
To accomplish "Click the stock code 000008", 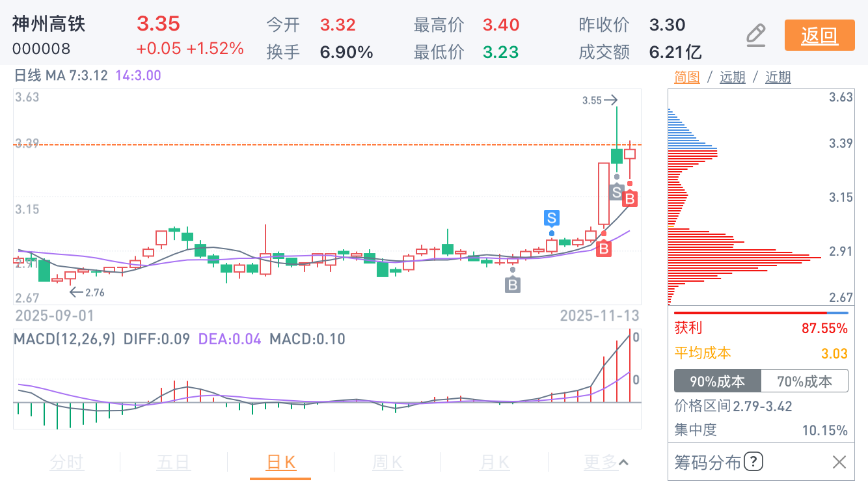I will 42,49.
